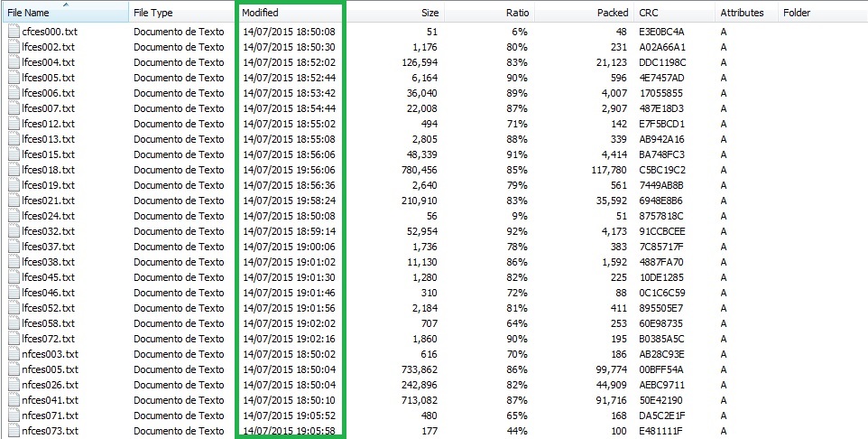The image size is (868, 439).
Task: Select the lfces012.txt document icon
Action: (x=14, y=124)
